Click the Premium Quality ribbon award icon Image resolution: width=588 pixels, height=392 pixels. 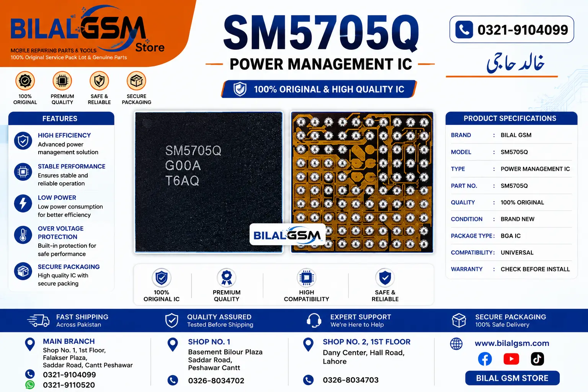[x=227, y=278]
